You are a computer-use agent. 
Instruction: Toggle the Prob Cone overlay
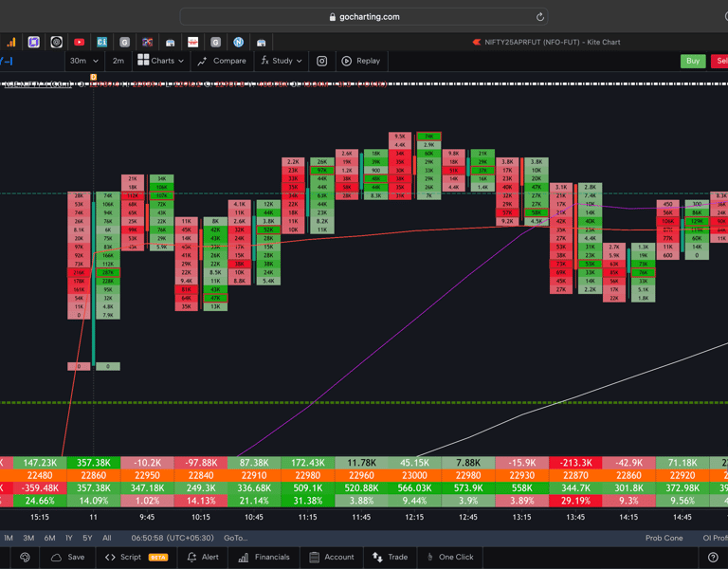pos(664,539)
